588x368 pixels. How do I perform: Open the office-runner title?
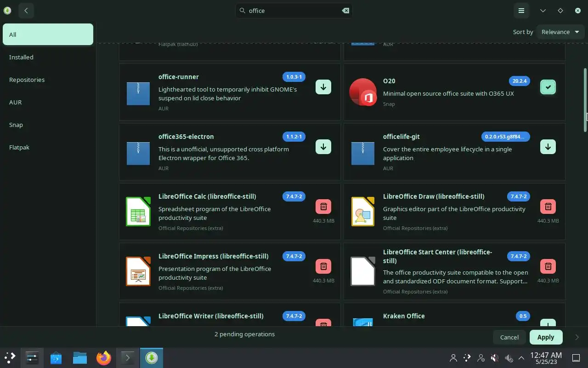(179, 77)
